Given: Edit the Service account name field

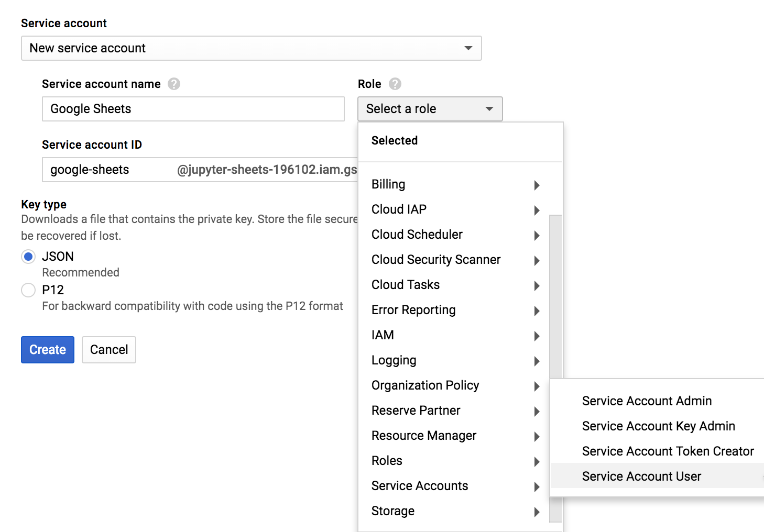Looking at the screenshot, I should [x=193, y=109].
